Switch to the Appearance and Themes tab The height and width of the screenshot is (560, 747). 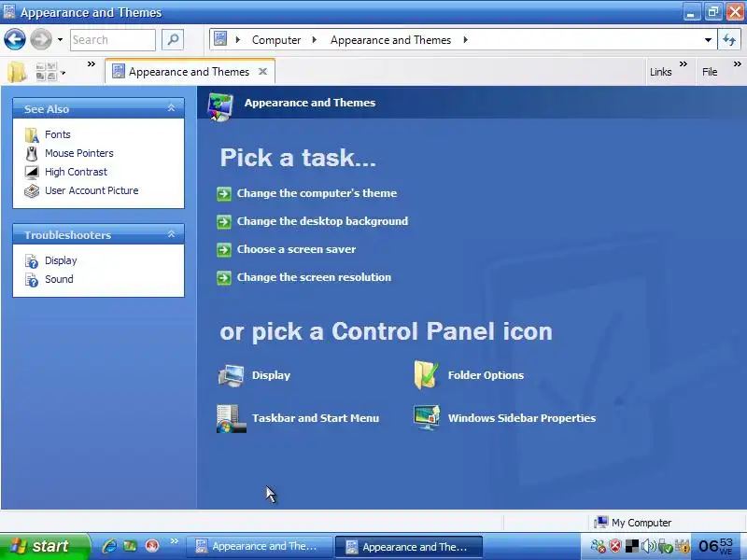coord(189,72)
